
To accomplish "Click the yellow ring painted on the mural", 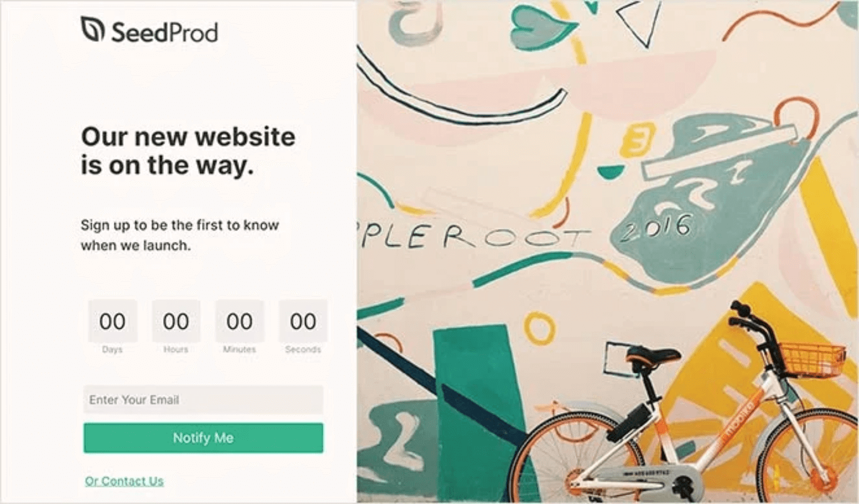I will [540, 328].
